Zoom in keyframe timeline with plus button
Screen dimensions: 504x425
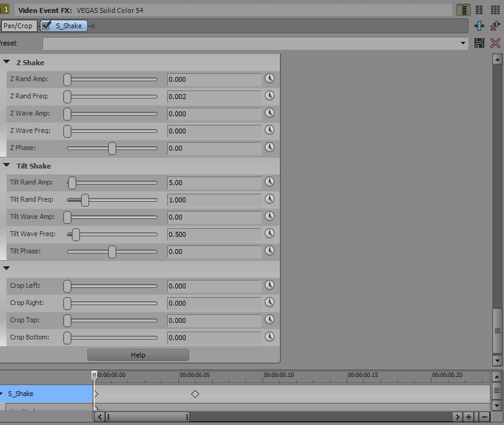[x=468, y=417]
